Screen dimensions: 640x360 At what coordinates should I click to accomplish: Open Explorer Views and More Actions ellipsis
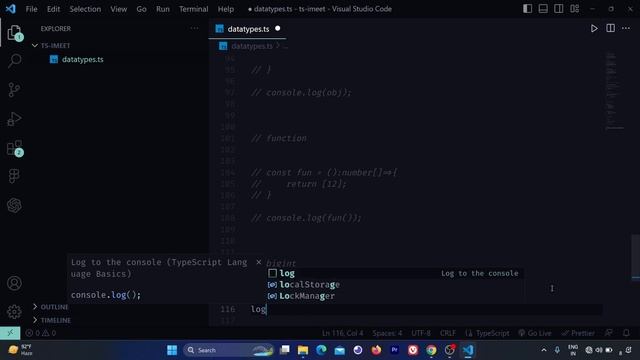point(194,28)
